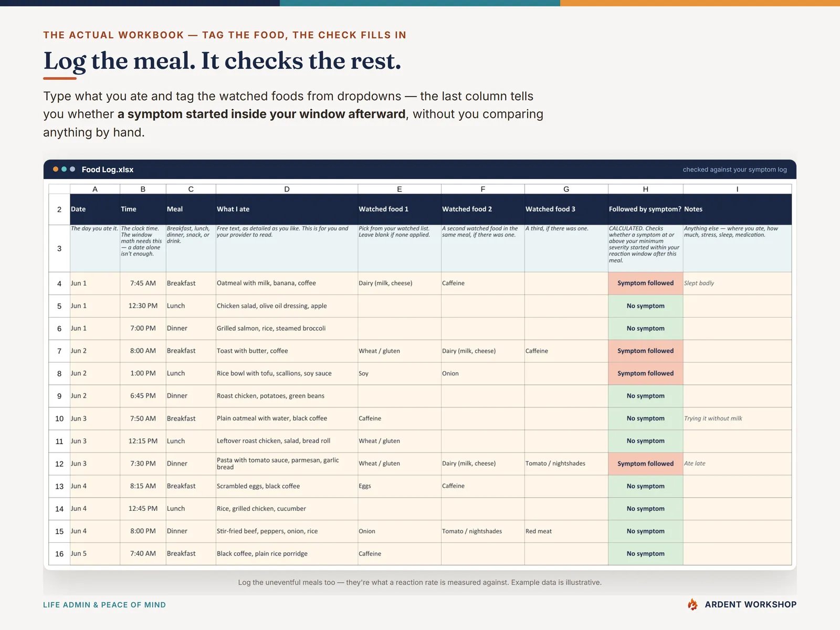
Task: Click the '8:15 AM' time cell
Action: click(143, 487)
